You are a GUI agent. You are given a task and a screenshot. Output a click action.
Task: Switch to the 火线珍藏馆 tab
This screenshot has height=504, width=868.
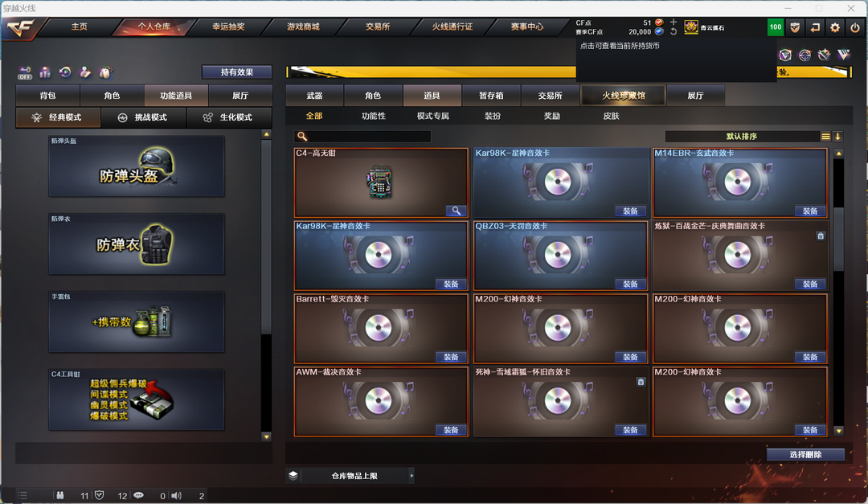click(624, 96)
